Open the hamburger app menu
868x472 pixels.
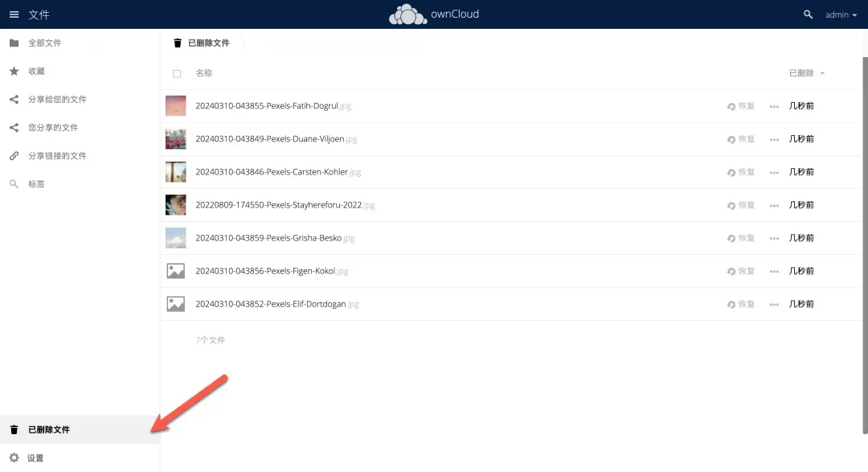tap(14, 14)
